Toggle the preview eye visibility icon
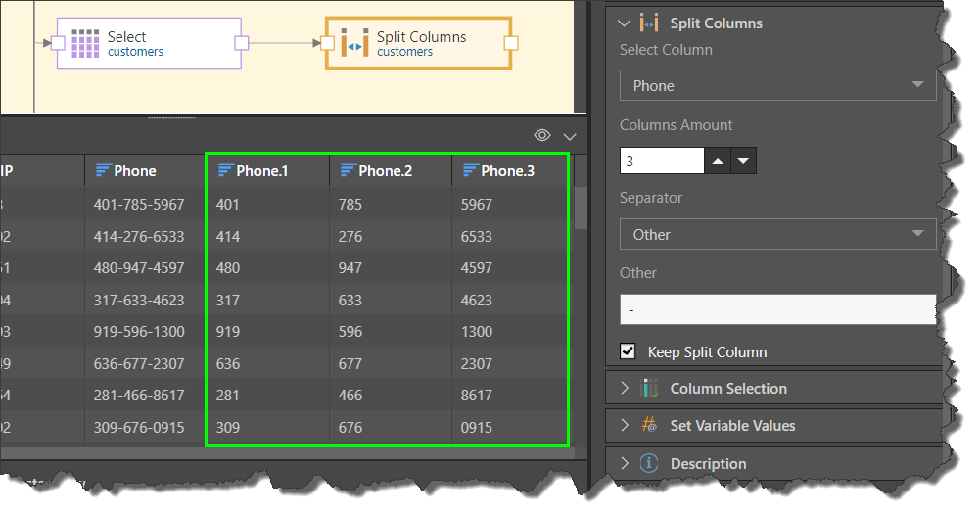The width and height of the screenshot is (980, 514). coord(542,135)
